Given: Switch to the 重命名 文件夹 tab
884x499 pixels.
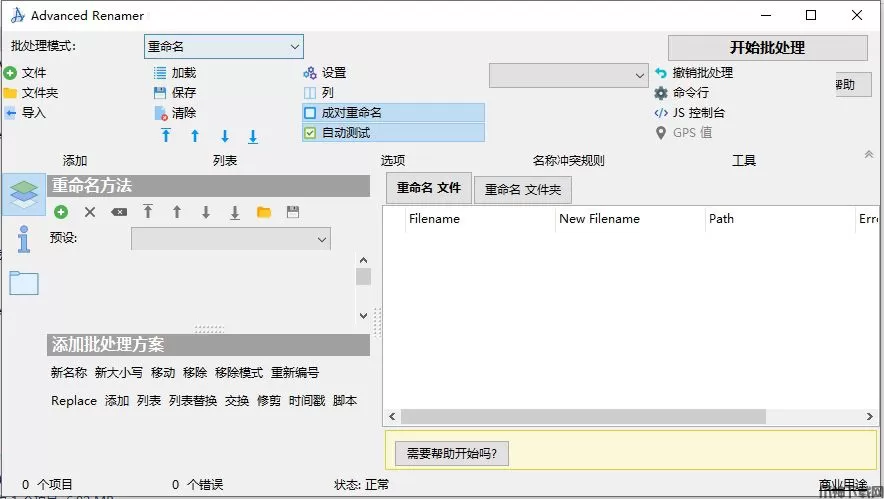Looking at the screenshot, I should [x=522, y=189].
